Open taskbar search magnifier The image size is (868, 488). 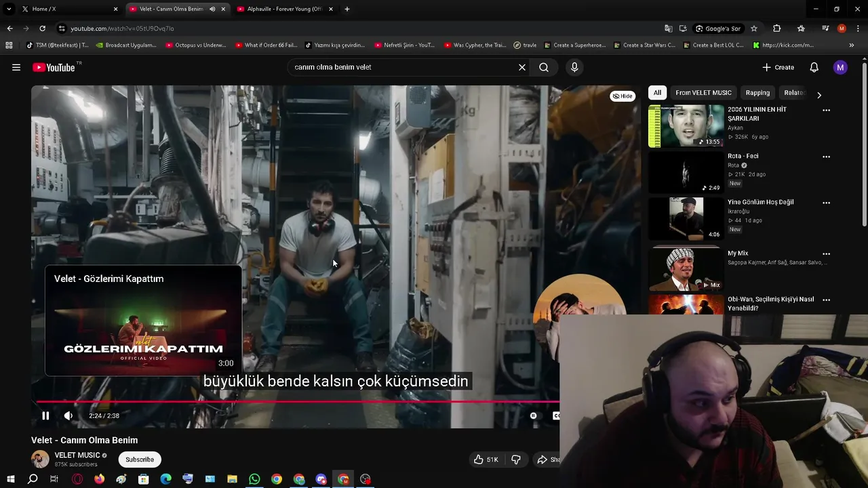pyautogui.click(x=33, y=479)
